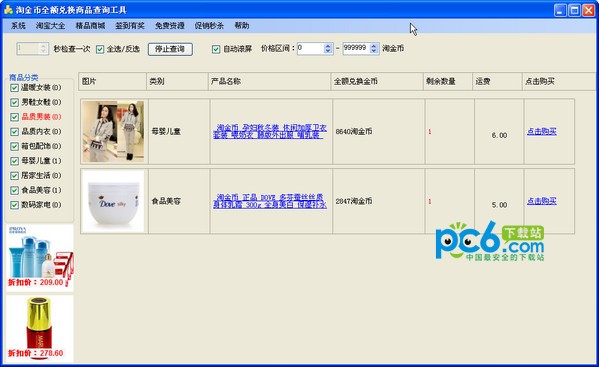Click the minimum price spinner arrows
599x367 pixels.
pos(328,48)
